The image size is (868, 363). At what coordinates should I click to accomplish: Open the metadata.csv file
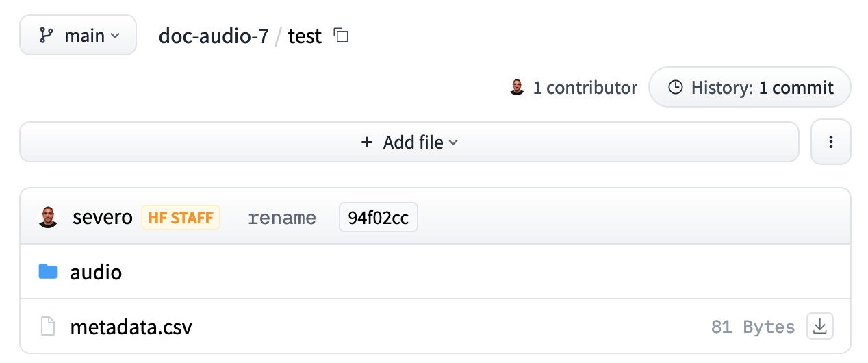coord(131,327)
